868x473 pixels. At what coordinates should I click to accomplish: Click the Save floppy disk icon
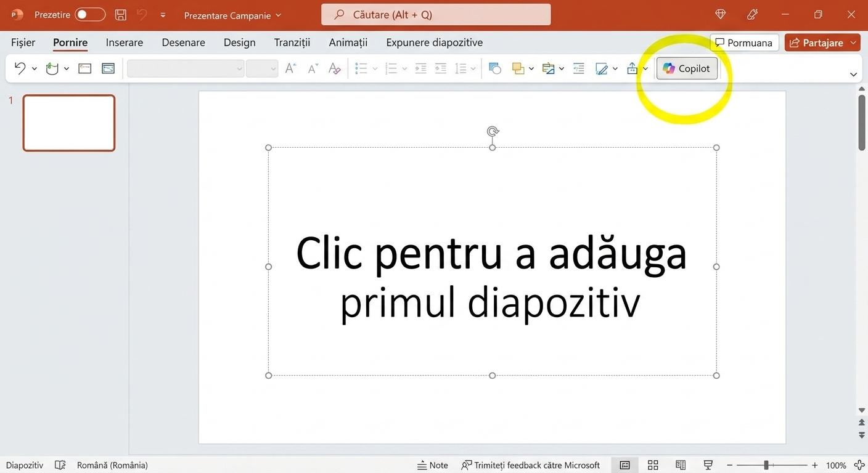(121, 15)
